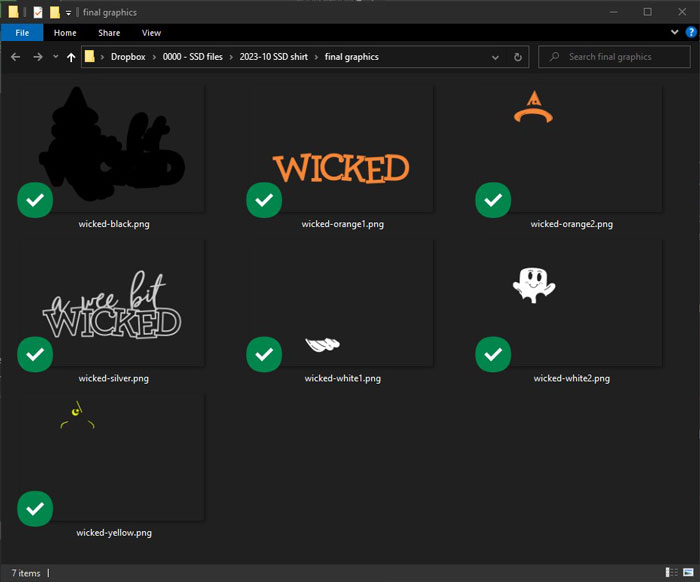Viewport: 700px width, 582px height.
Task: Expand the chevron before Dropbox breadcrumb
Action: tap(102, 57)
